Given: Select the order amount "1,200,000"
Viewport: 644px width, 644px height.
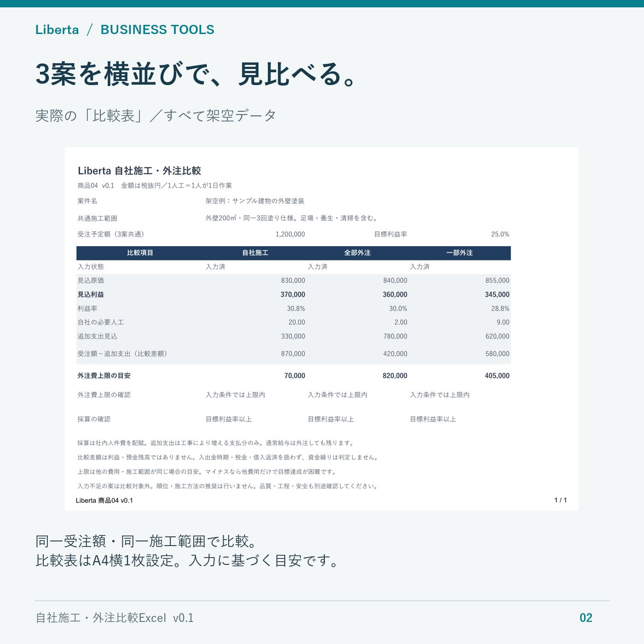Looking at the screenshot, I should 290,234.
